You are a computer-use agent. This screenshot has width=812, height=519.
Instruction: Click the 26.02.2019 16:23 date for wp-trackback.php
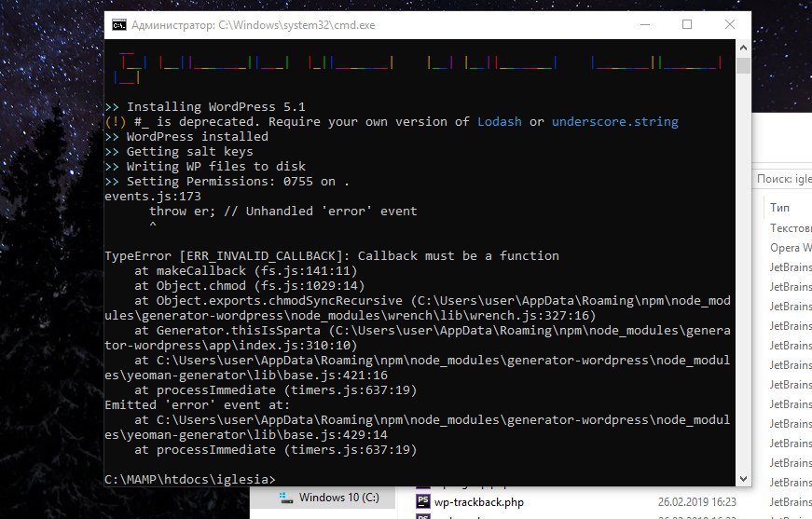[x=696, y=502]
